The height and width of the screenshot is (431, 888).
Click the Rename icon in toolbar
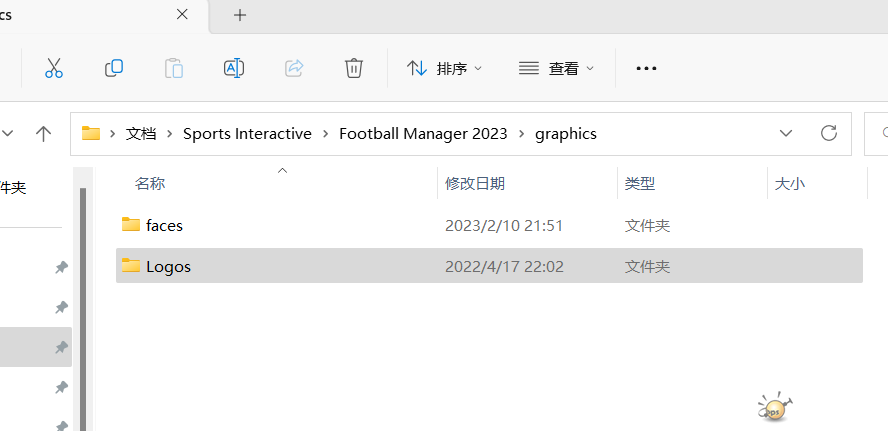234,69
